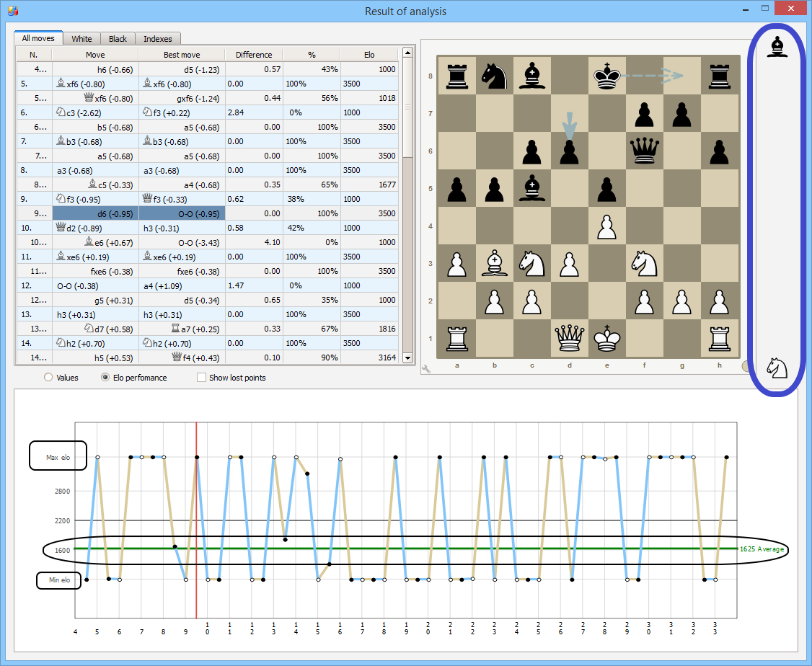The image size is (812, 666).
Task: Select the white pawn on e4
Action: (x=607, y=227)
